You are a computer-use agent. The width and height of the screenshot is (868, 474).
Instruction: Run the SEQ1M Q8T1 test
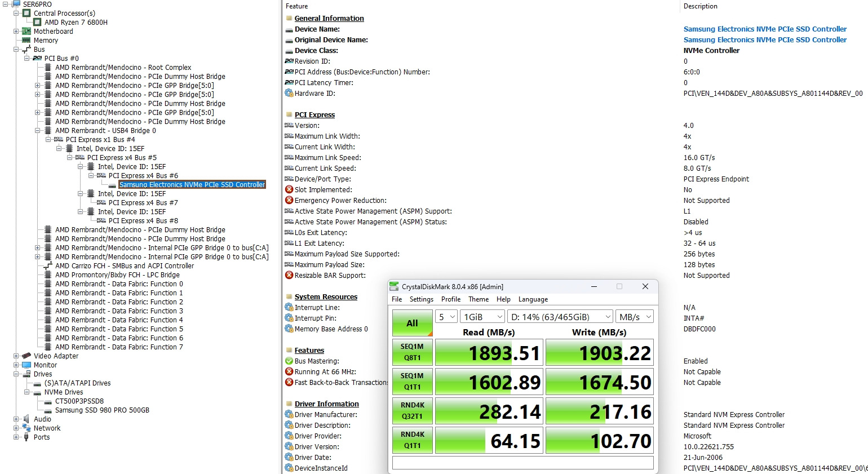click(413, 352)
